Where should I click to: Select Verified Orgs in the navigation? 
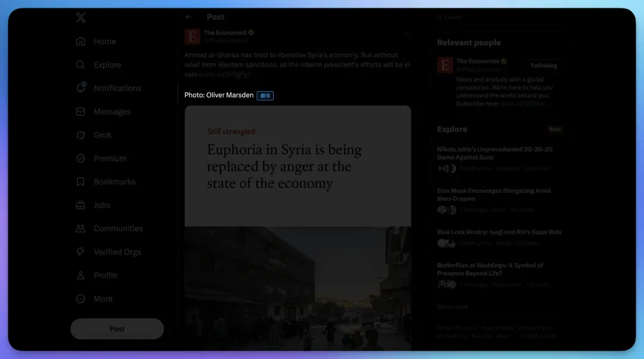point(117,252)
